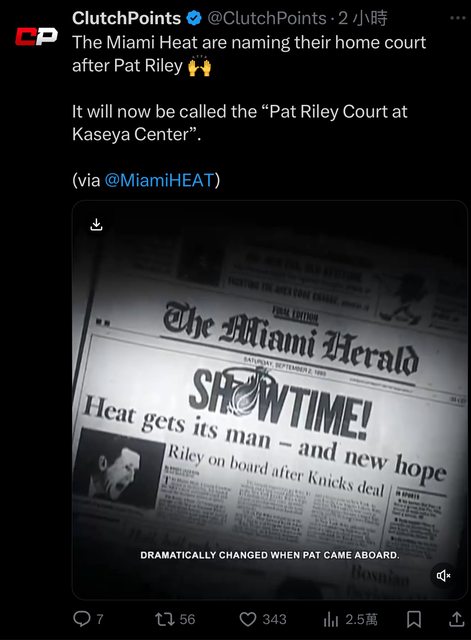Image resolution: width=471 pixels, height=640 pixels.
Task: View post analytics bar chart icon
Action: click(331, 620)
